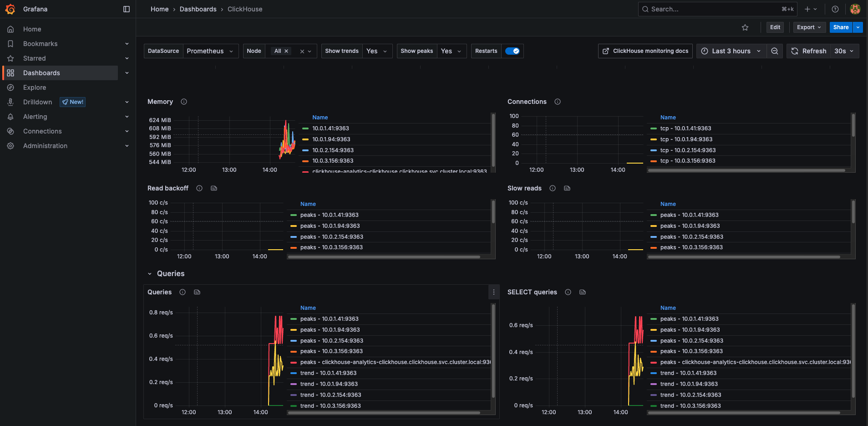Toggle Connections series tcp - 10.0.1.94:9363
Image resolution: width=868 pixels, height=426 pixels.
[686, 139]
